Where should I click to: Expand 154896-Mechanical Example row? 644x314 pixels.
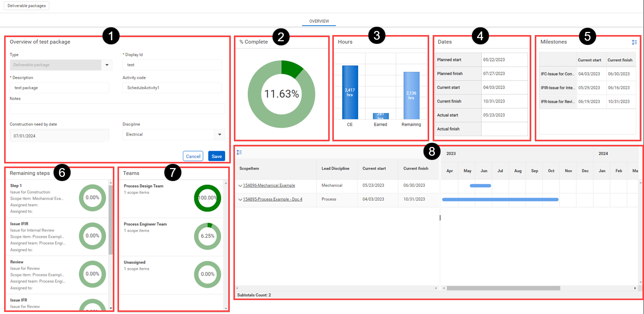point(240,185)
